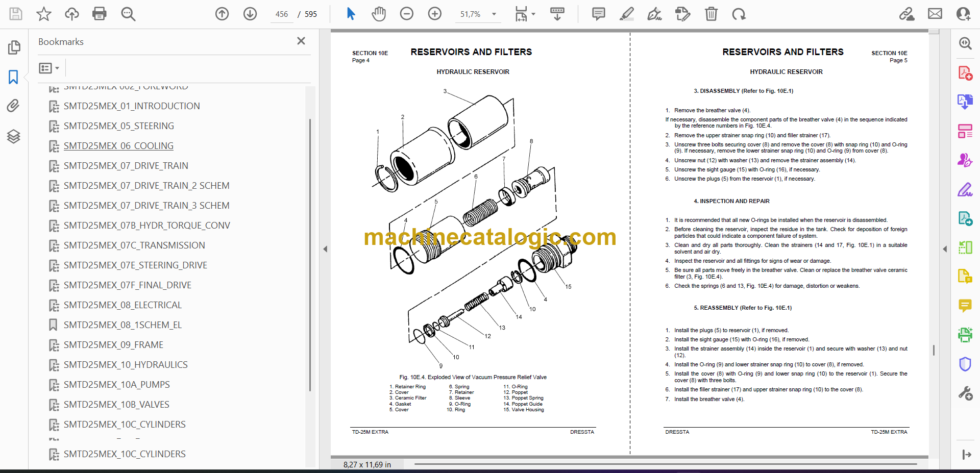Viewport: 980px width, 473px height.
Task: Click the stamp tool icon
Action: click(682, 14)
